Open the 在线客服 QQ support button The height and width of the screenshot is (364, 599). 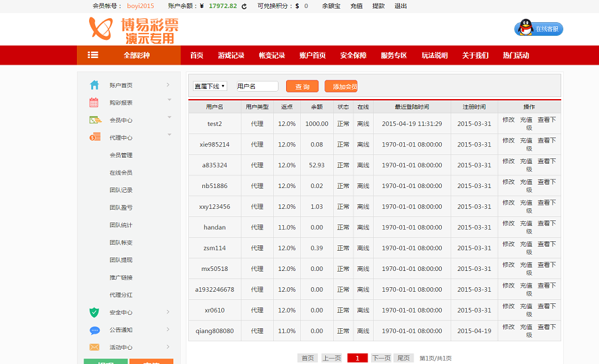[x=538, y=29]
